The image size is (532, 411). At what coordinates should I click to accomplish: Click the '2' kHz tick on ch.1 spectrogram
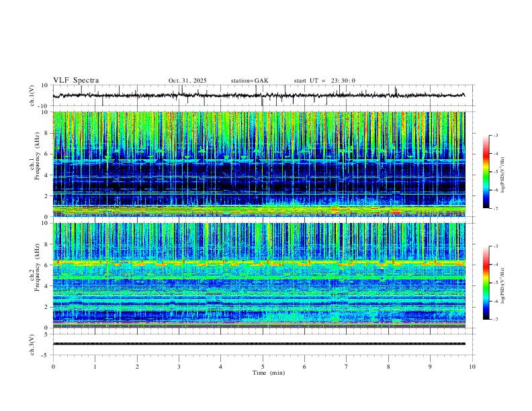pyautogui.click(x=47, y=196)
